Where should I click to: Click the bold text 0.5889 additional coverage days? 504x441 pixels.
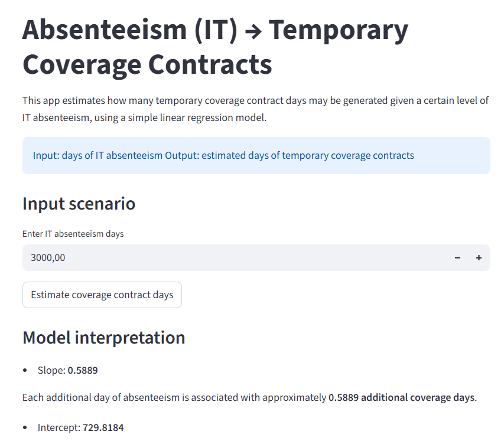(401, 397)
